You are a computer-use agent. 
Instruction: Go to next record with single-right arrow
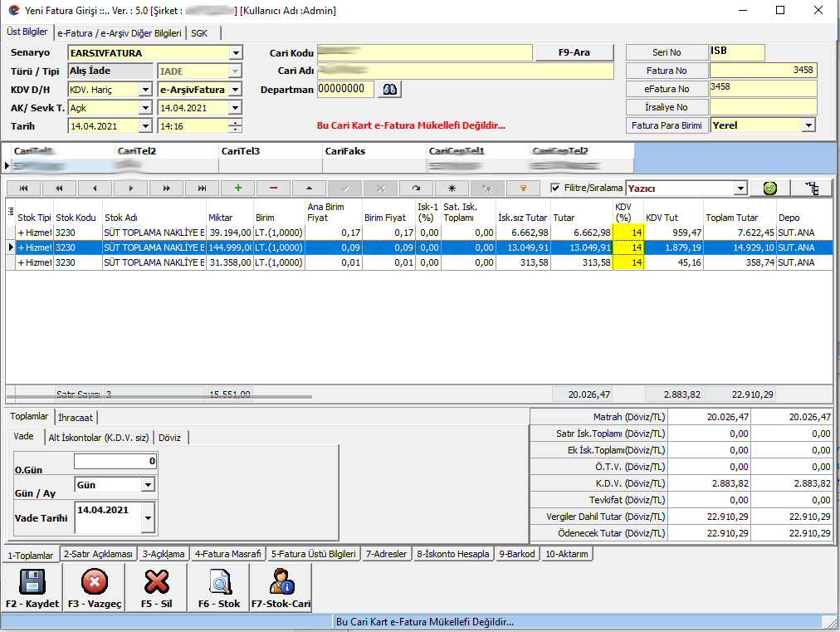coord(130,189)
